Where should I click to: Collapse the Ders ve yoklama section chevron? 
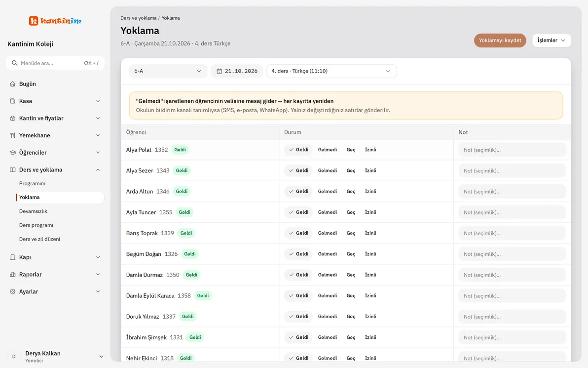click(x=98, y=170)
